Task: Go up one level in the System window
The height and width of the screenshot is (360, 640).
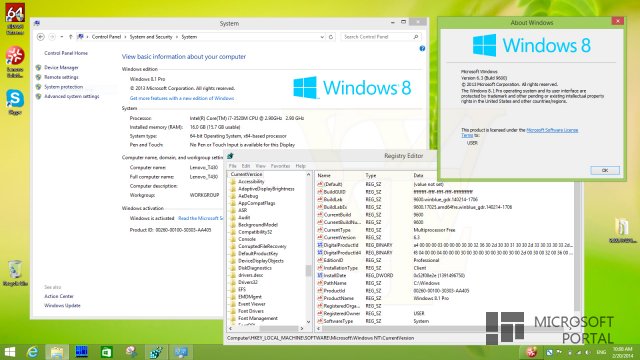Action: coord(70,37)
